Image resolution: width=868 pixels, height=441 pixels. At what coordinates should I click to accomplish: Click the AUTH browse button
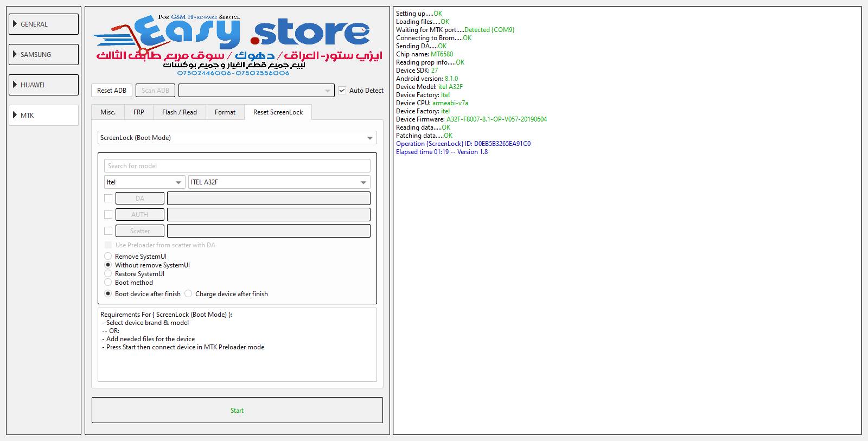tap(140, 215)
